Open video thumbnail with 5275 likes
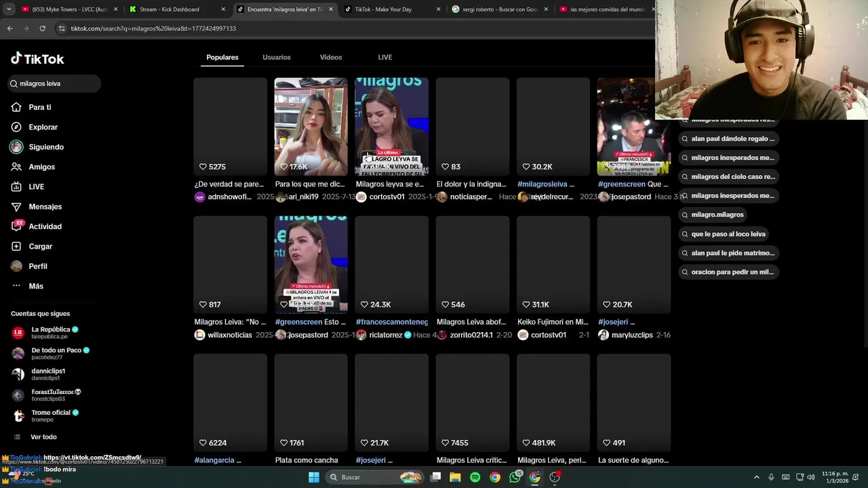This screenshot has height=488, width=868. click(x=230, y=127)
